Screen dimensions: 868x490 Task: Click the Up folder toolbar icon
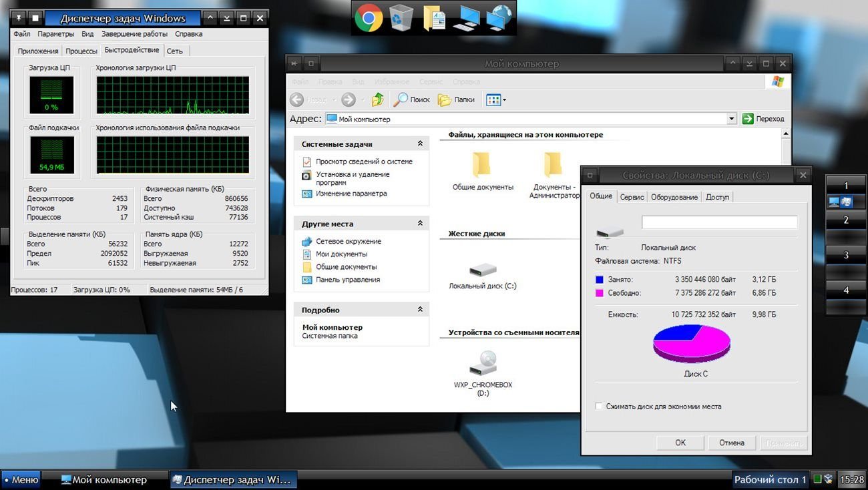click(377, 99)
